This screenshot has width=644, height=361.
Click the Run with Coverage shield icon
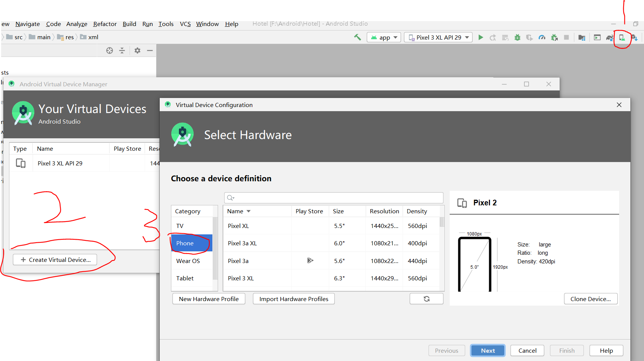click(530, 37)
